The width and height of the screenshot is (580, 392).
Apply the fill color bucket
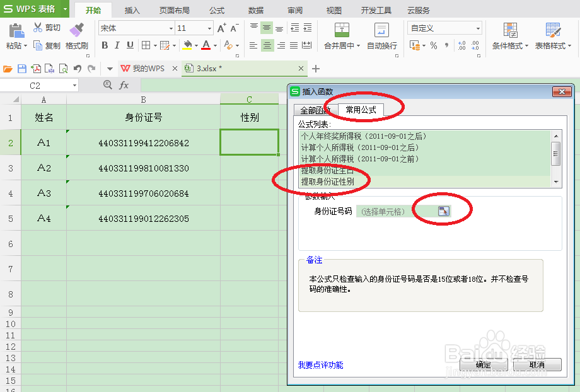[x=187, y=45]
